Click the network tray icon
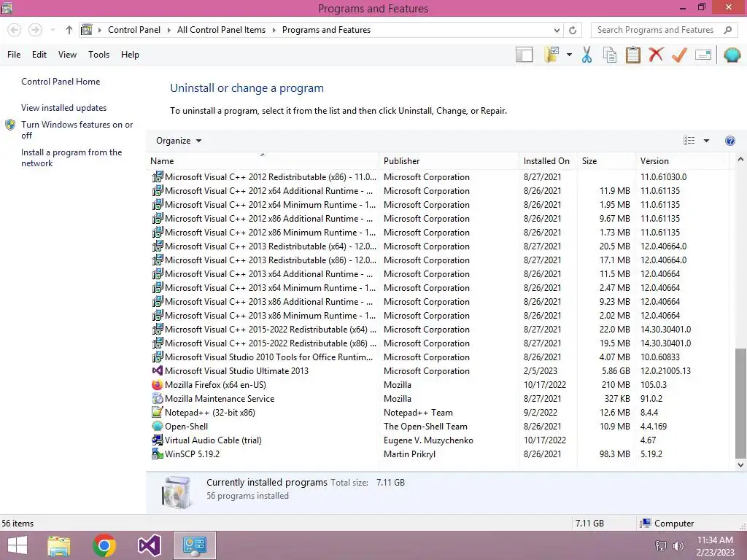Image resolution: width=747 pixels, height=560 pixels. (x=660, y=546)
